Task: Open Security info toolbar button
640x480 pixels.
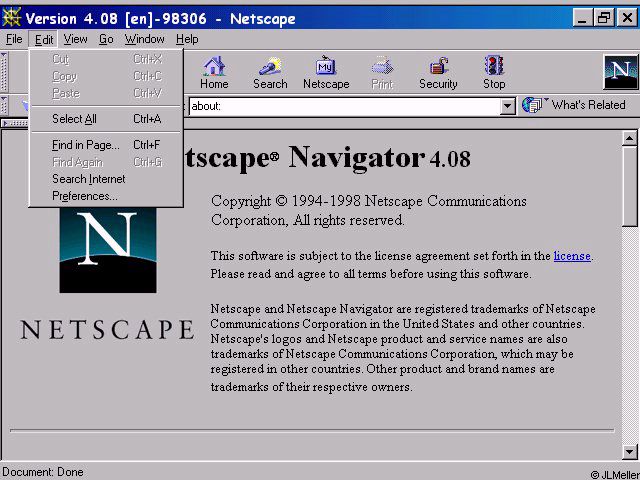Action: (x=438, y=73)
